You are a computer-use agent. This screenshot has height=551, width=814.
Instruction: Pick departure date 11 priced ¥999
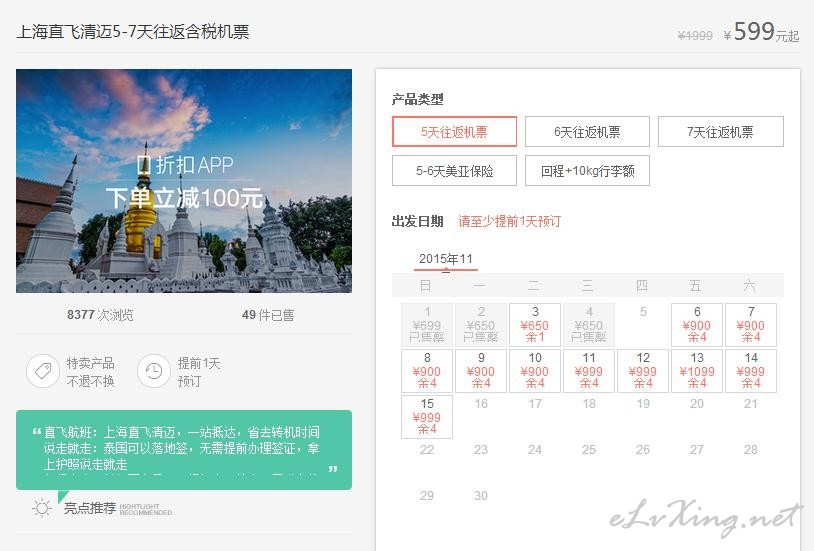coord(589,370)
